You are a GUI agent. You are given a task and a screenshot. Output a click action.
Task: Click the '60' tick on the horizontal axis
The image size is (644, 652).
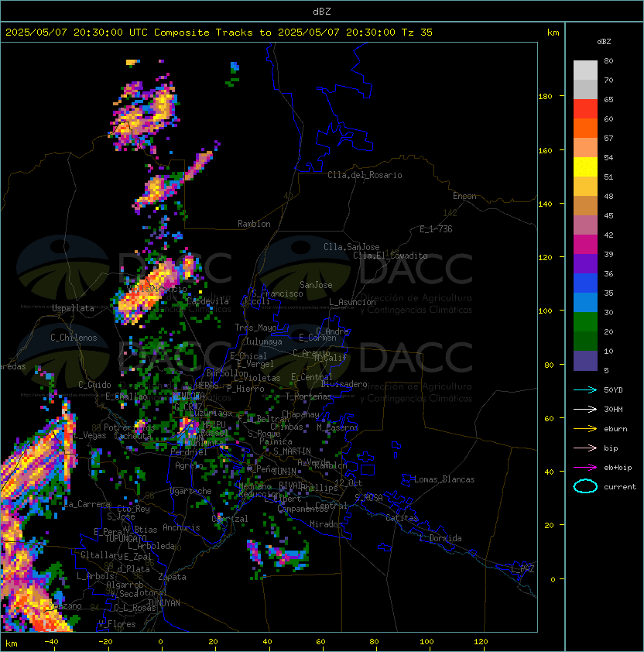coord(320,642)
